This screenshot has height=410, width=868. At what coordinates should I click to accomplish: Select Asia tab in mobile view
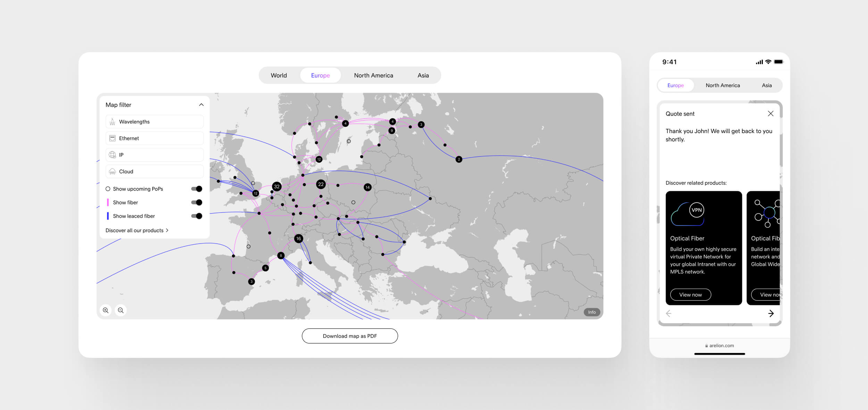767,85
